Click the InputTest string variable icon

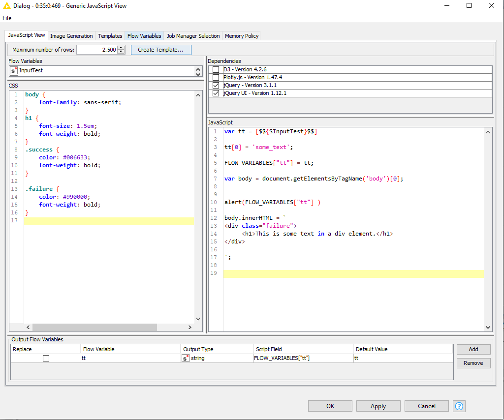(14, 71)
